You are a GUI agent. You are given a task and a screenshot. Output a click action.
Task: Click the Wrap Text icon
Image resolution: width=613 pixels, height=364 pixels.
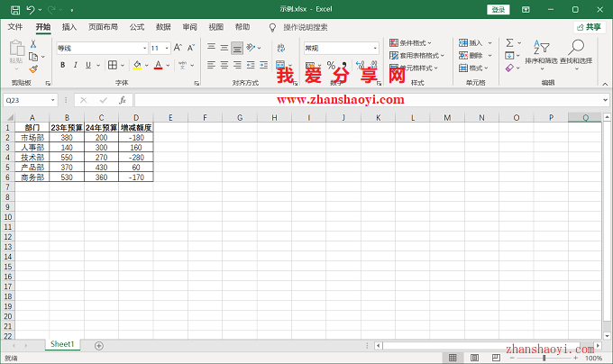pyautogui.click(x=280, y=48)
